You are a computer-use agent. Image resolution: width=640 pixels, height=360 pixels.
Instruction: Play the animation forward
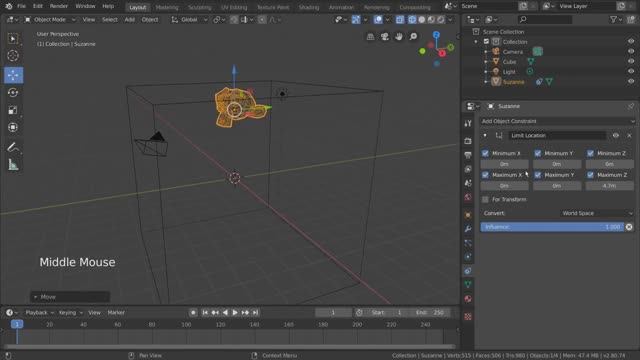(x=235, y=313)
